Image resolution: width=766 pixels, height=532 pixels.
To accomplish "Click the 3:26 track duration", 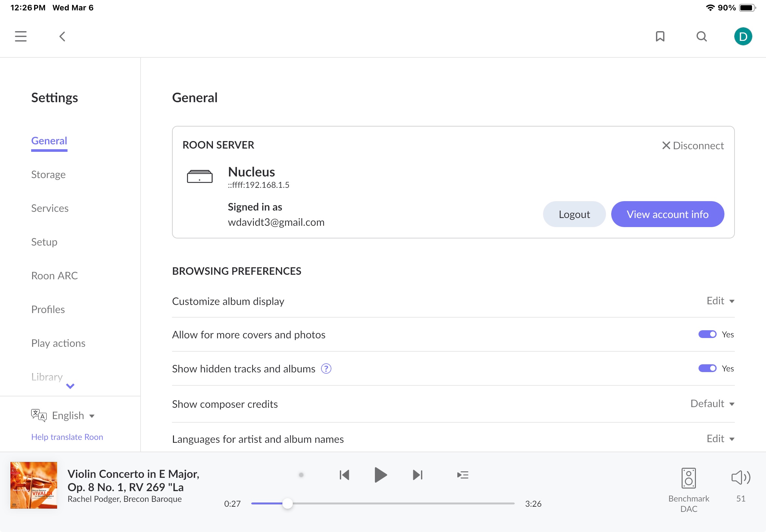I will [533, 503].
